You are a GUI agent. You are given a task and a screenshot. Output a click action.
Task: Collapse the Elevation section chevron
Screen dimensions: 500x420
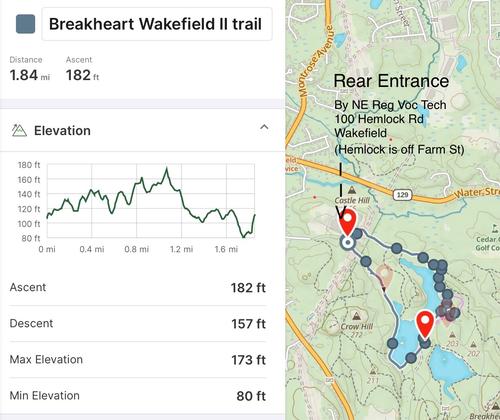pos(264,127)
